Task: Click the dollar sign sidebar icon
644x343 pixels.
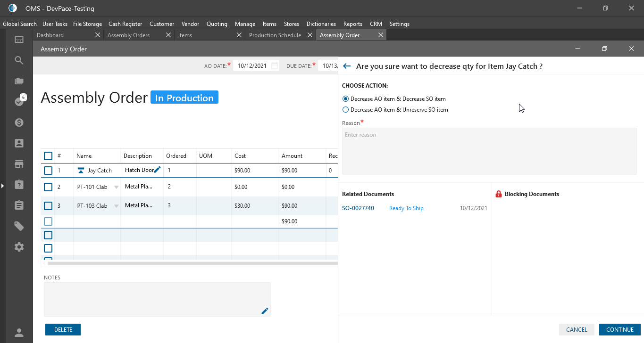Action: coord(19,122)
